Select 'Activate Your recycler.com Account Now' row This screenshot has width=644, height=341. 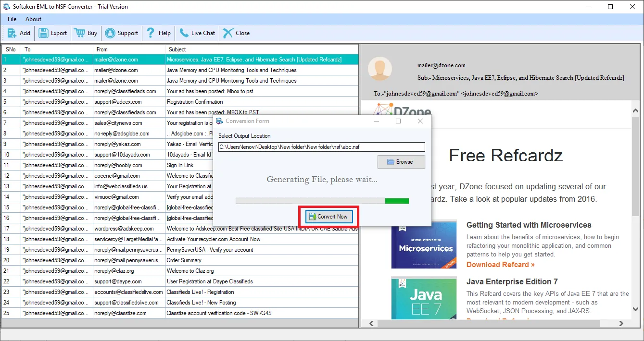pos(180,239)
